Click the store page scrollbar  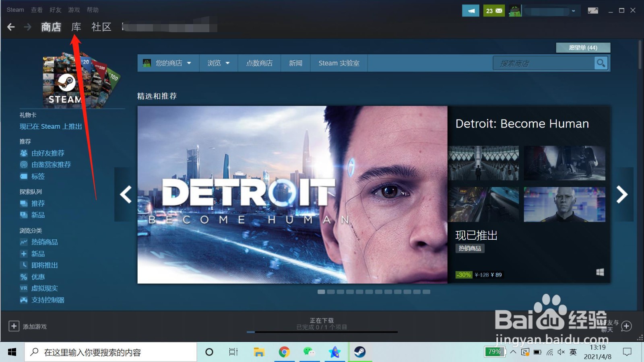[x=640, y=54]
